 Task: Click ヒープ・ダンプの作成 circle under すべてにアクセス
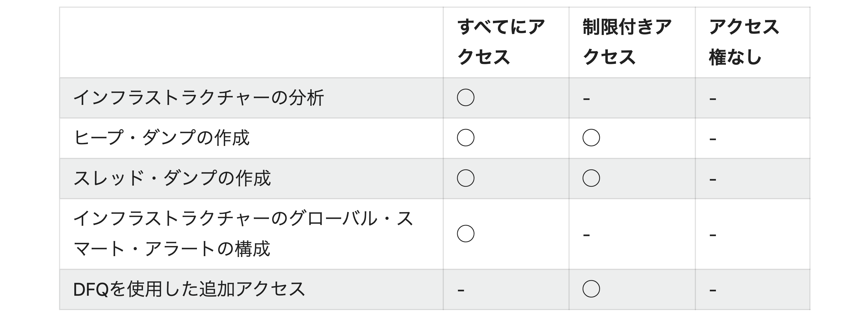[x=465, y=138]
